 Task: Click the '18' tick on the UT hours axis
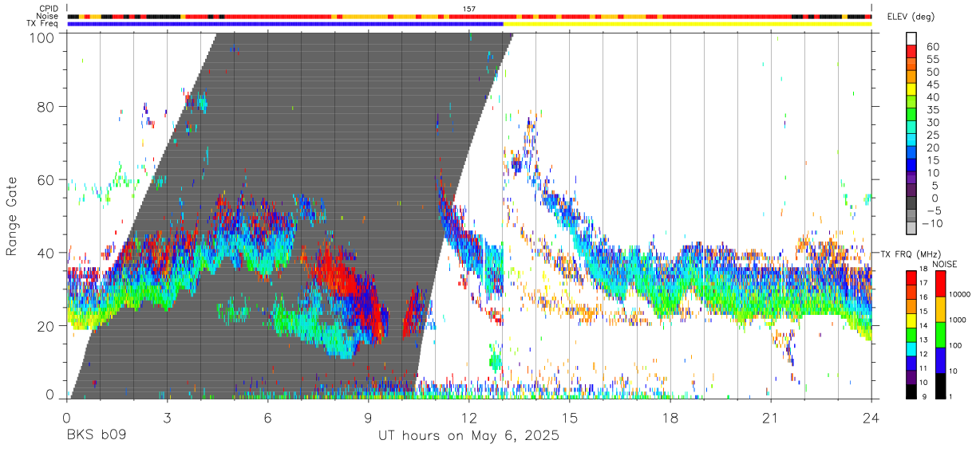[x=670, y=418]
